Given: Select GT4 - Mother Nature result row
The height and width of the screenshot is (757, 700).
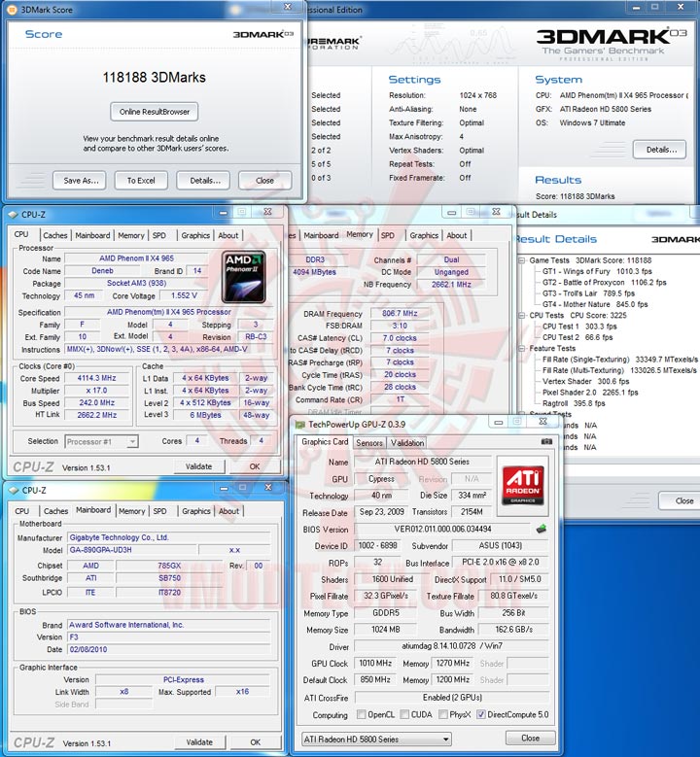Looking at the screenshot, I should click(595, 304).
